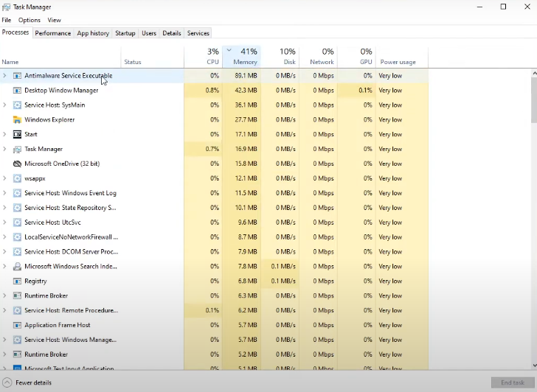Click the Service Host: Remote Procedure icon
537x392 pixels.
point(17,310)
